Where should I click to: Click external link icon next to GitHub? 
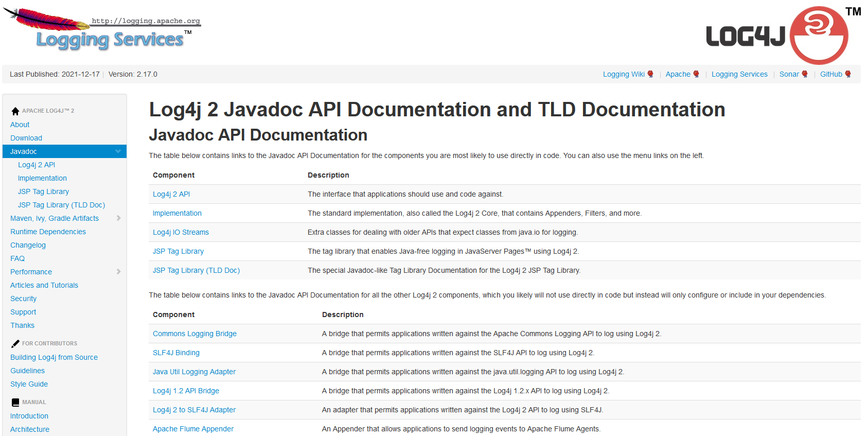(x=848, y=74)
